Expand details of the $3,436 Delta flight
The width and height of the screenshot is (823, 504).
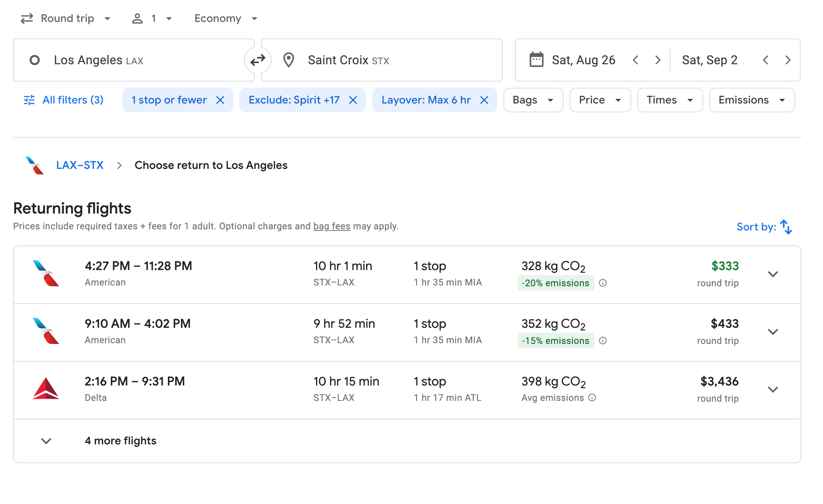(x=773, y=389)
